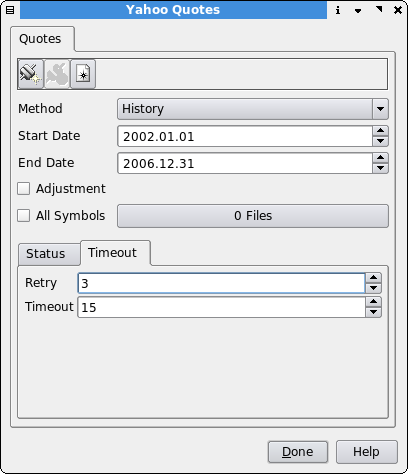
Task: Click the shade window down-arrow icon
Action: (x=358, y=11)
